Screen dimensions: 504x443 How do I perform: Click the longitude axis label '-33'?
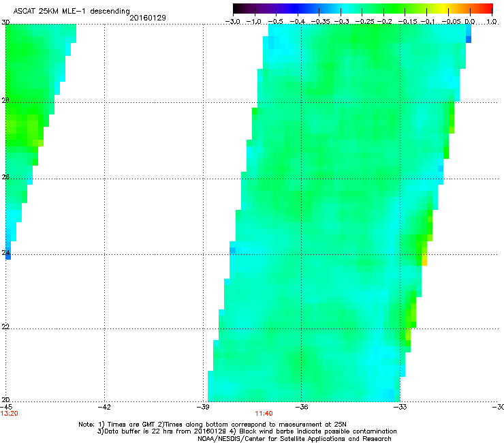[400, 407]
